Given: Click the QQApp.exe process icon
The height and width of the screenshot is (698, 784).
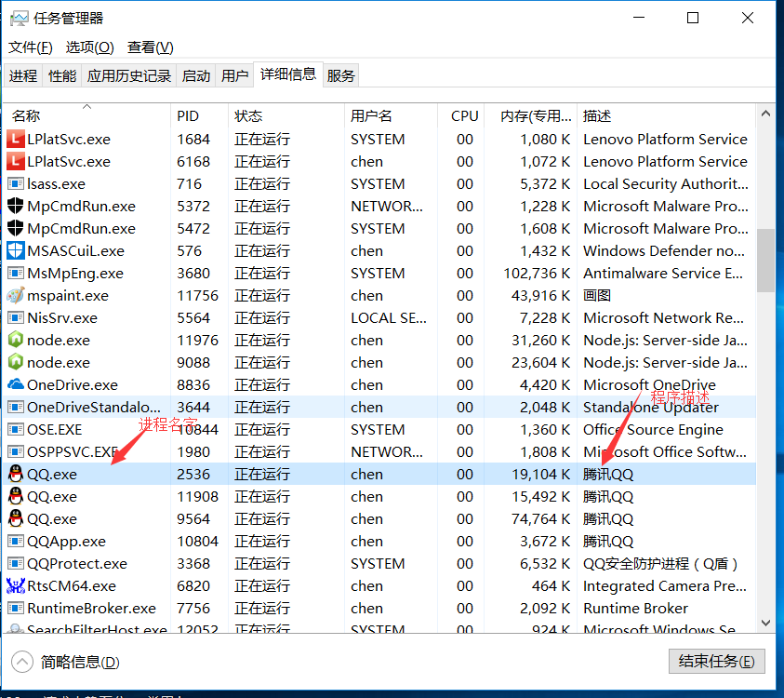Looking at the screenshot, I should click(15, 542).
